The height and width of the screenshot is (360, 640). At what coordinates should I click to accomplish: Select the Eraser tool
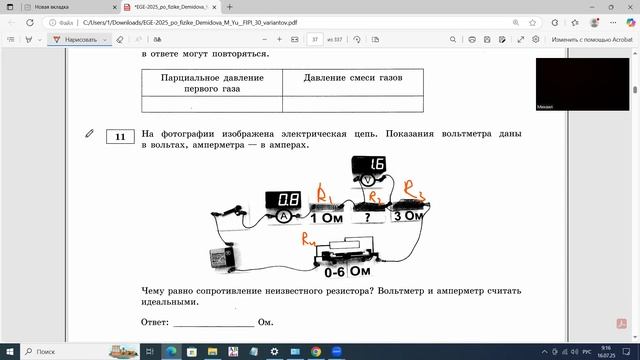120,40
